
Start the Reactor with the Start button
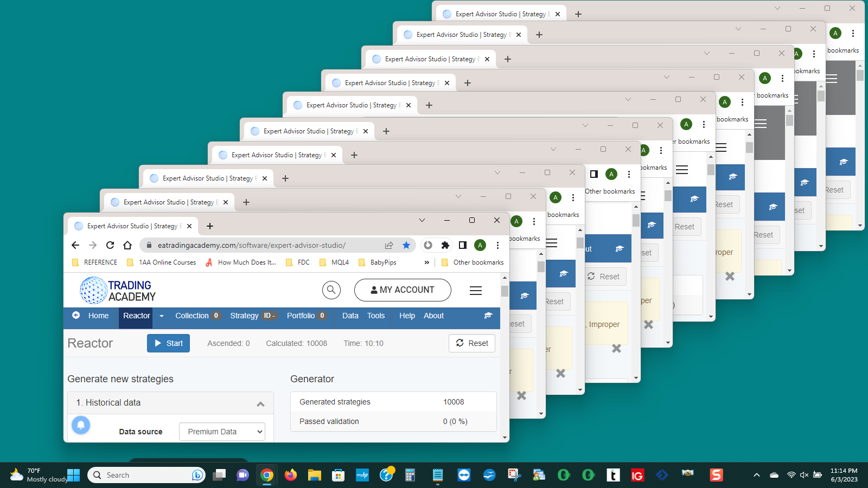click(x=168, y=343)
